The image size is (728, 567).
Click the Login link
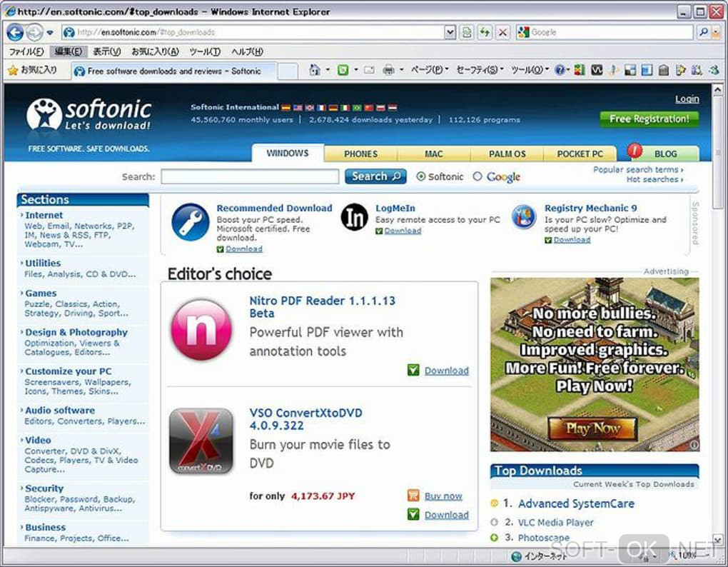pyautogui.click(x=687, y=99)
